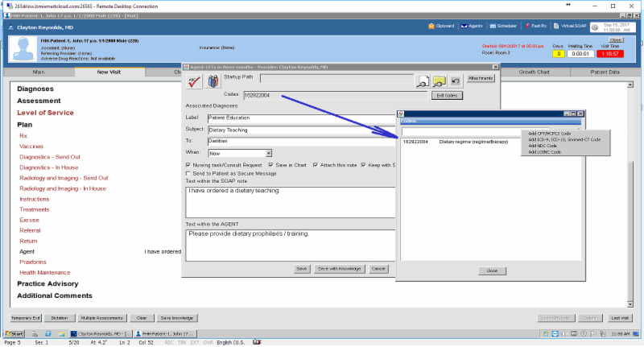Toggle Nursing task/Consult Request checkbox

pyautogui.click(x=188, y=164)
